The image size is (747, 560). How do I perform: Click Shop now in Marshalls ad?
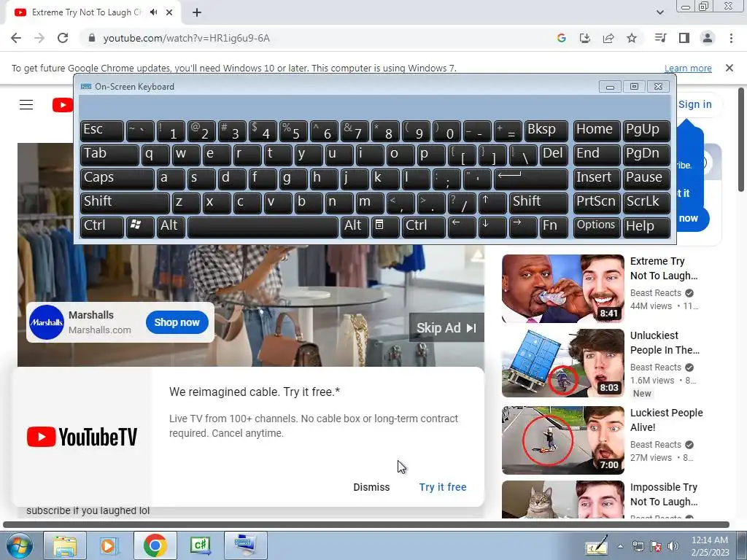tap(177, 322)
